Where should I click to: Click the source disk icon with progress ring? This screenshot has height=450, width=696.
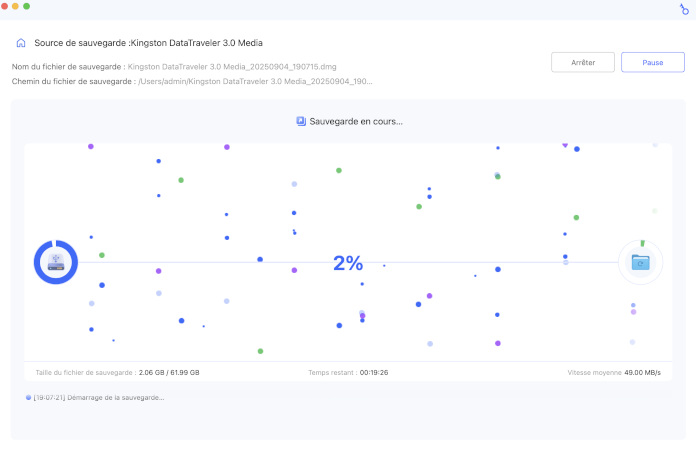click(x=56, y=262)
